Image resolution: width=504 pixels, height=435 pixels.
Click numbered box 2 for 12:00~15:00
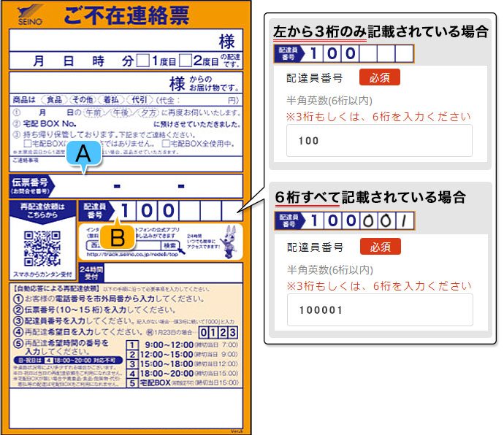pyautogui.click(x=132, y=355)
